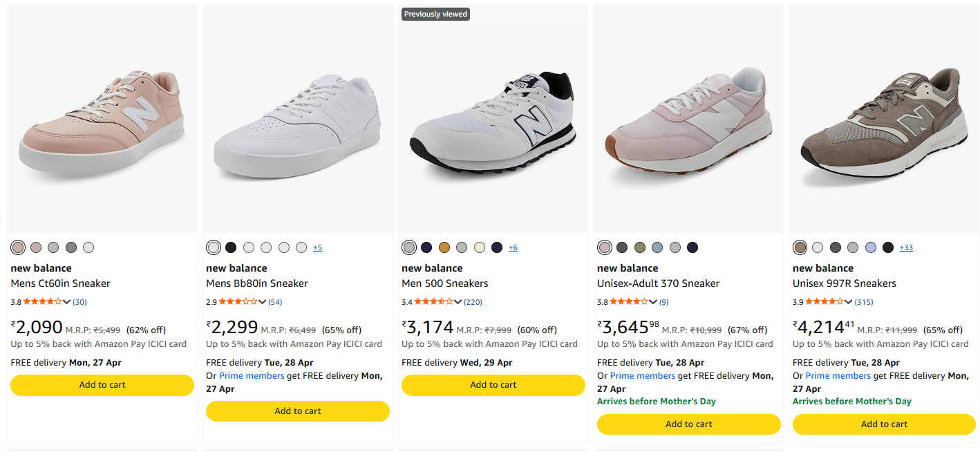The height and width of the screenshot is (452, 980).
Task: Add Unisex-Adult 370 Sneaker to cart
Action: [688, 424]
